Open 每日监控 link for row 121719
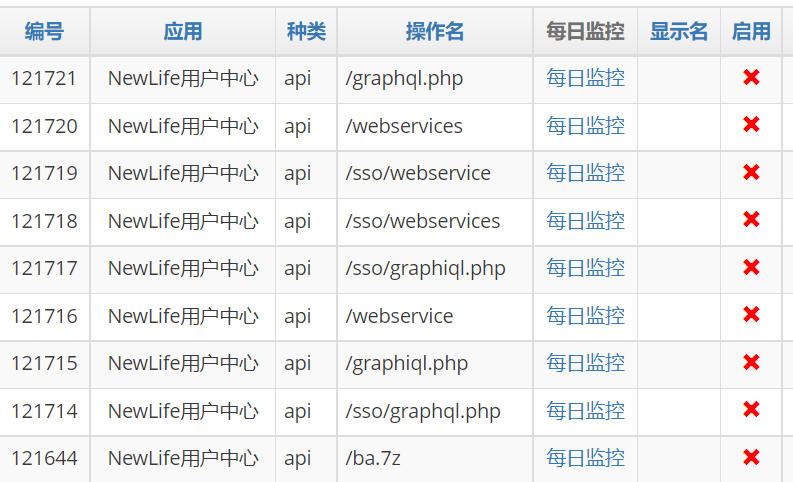 click(585, 173)
